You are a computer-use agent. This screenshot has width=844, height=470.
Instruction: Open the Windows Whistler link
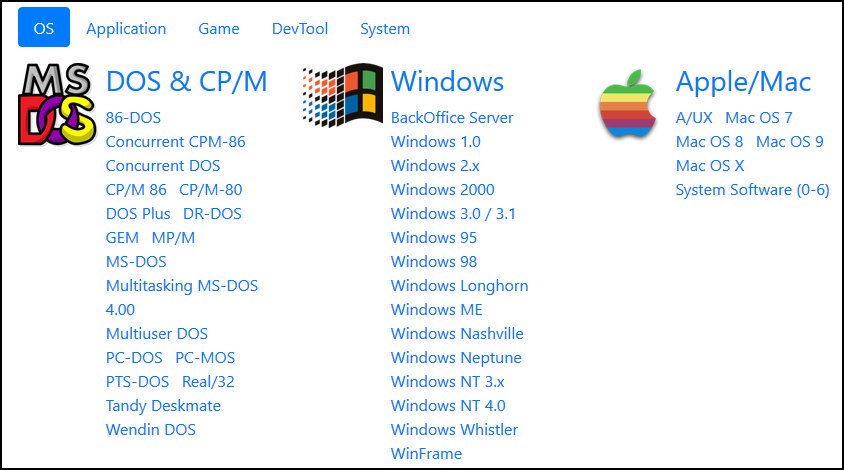(x=454, y=430)
